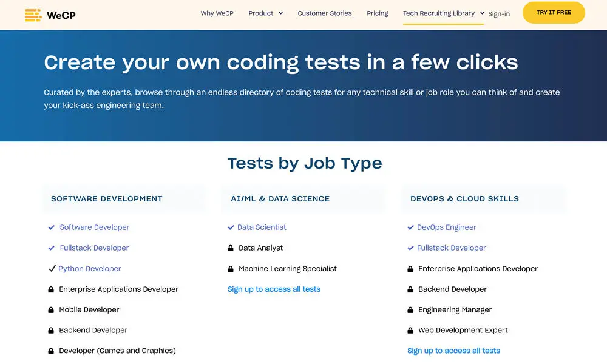Image resolution: width=607 pixels, height=364 pixels.
Task: Select Why WeCP in the navigation bar
Action: (217, 12)
